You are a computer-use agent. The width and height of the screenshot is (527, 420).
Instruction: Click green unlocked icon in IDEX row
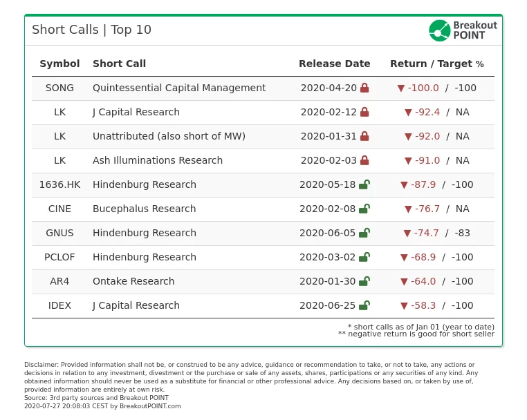(x=364, y=305)
